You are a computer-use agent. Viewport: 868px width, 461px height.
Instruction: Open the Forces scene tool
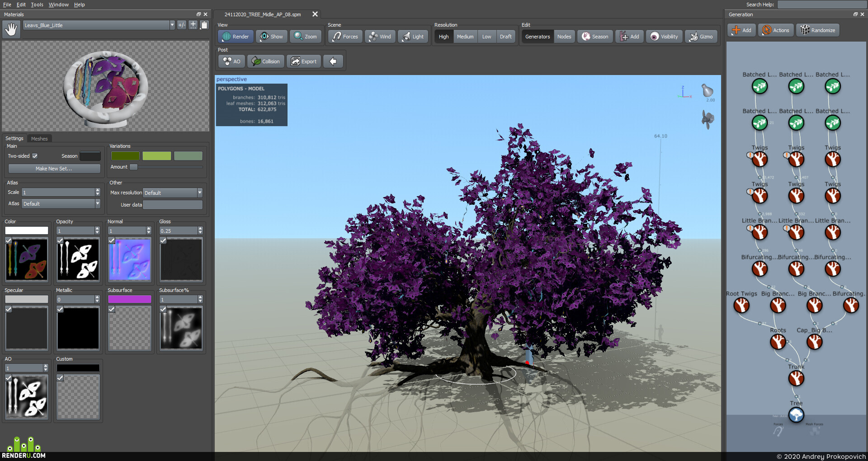345,37
